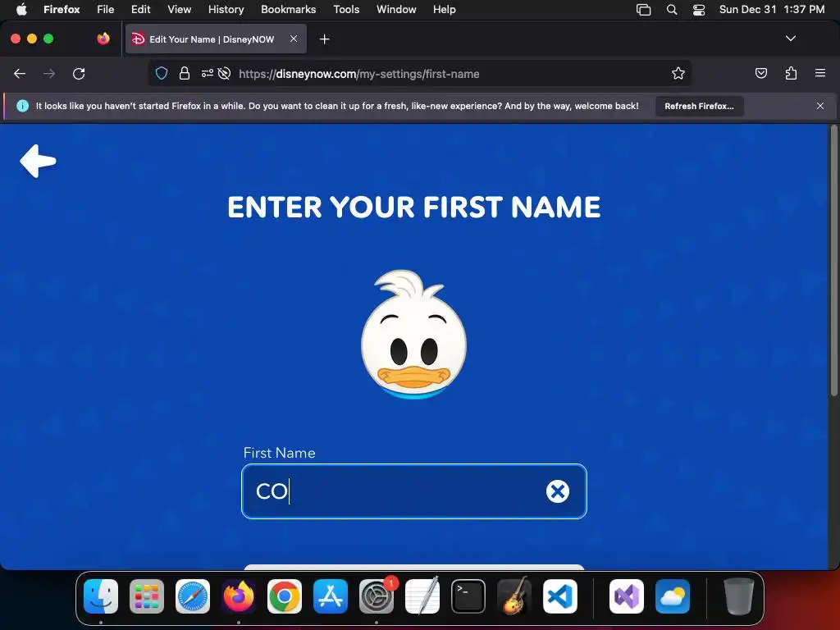Open the History menu
The image size is (840, 630).
pos(226,9)
